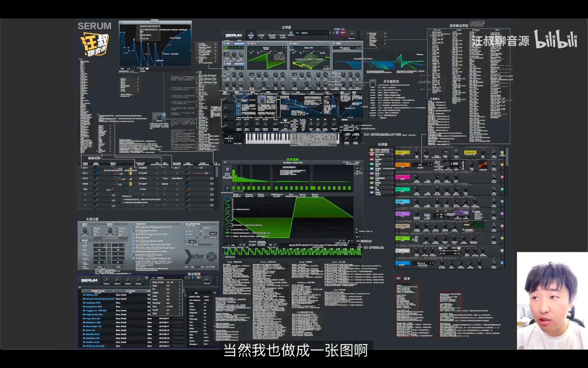The width and height of the screenshot is (588, 368).
Task: Toggle the Chorus effect on/off button
Action: tap(502, 201)
